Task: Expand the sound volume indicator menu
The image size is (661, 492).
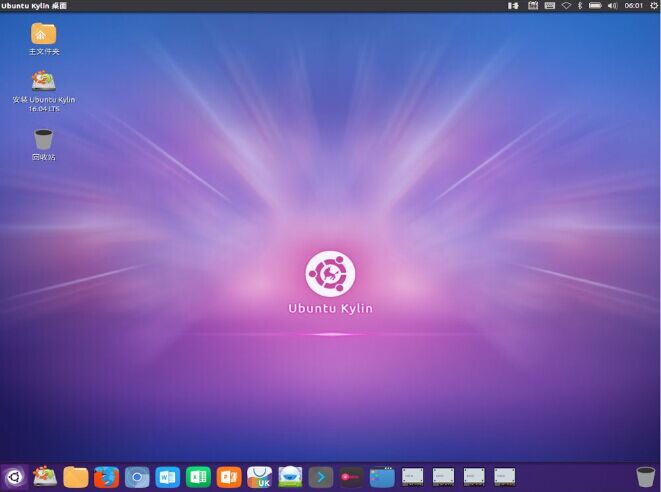Action: pyautogui.click(x=612, y=6)
